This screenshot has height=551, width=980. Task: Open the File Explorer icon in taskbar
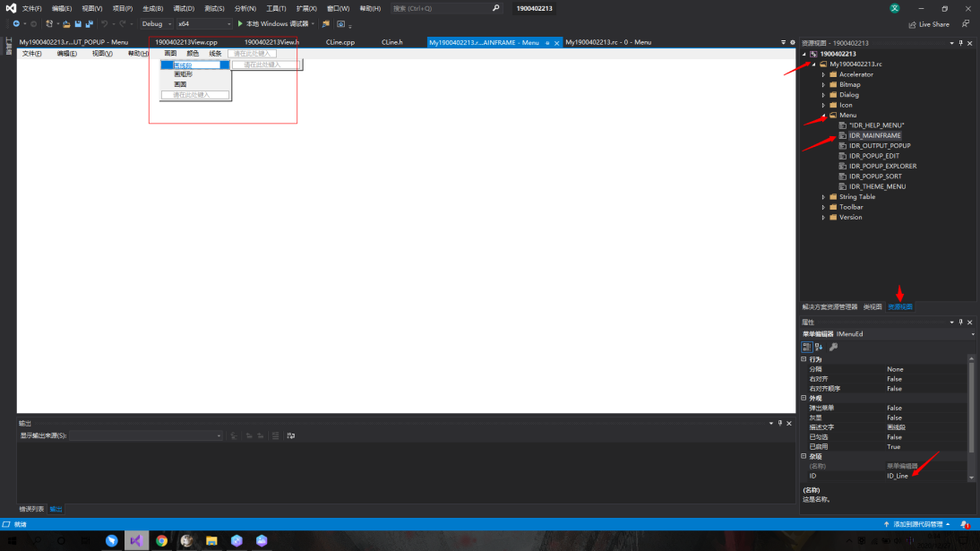click(x=211, y=541)
